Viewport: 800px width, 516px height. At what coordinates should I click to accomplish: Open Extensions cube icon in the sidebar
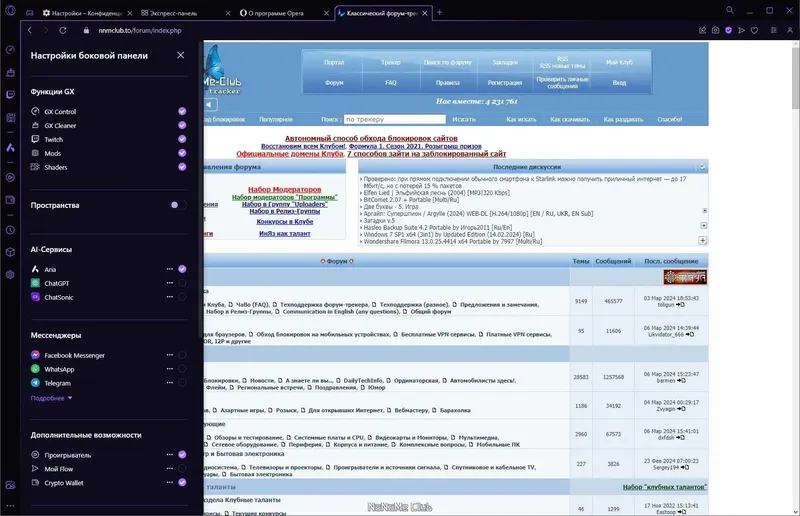pos(10,252)
